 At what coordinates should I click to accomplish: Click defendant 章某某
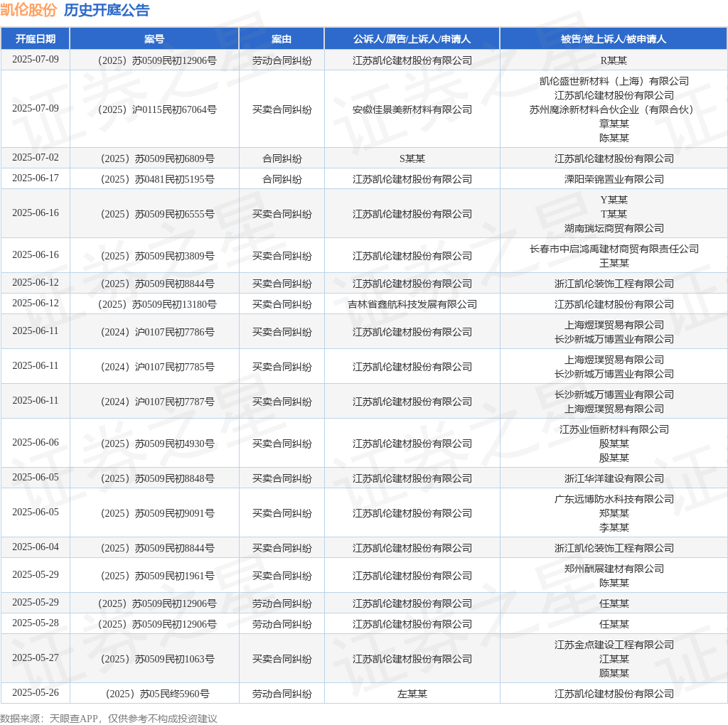pyautogui.click(x=614, y=124)
